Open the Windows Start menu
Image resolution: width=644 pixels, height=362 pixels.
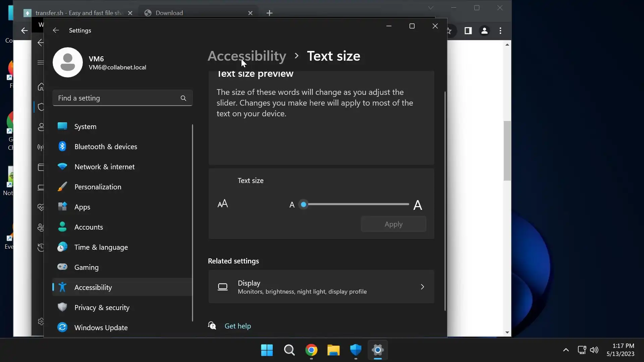click(267, 350)
